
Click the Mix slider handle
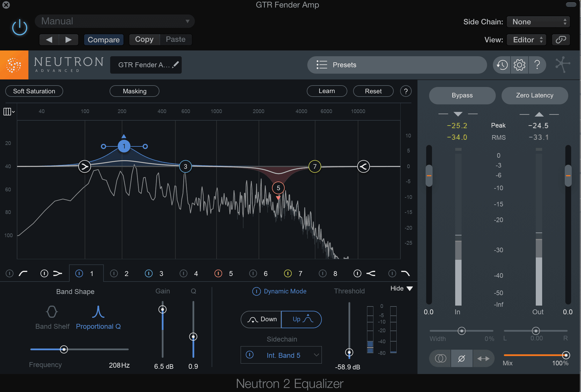pyautogui.click(x=566, y=355)
